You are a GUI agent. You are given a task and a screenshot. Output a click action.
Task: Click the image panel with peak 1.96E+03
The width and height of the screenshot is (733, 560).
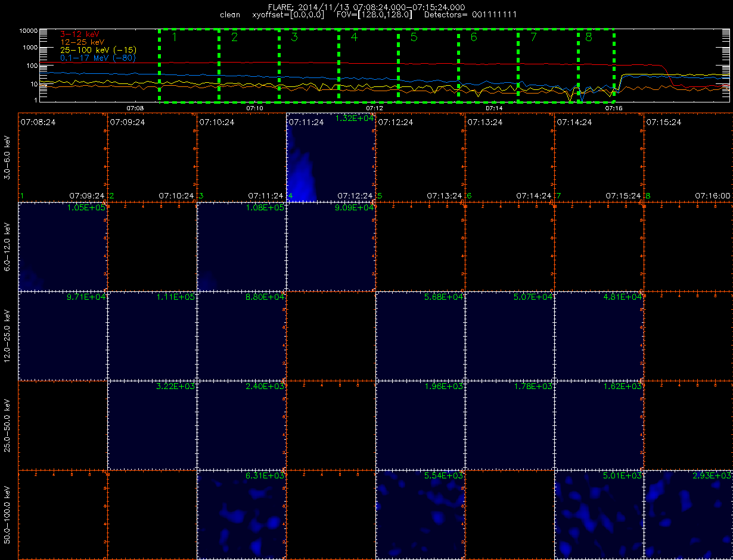tap(420, 425)
